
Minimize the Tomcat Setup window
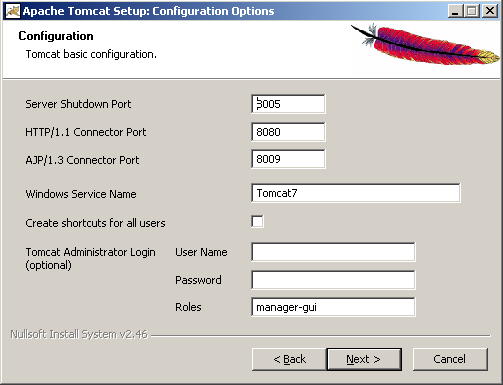click(x=455, y=11)
